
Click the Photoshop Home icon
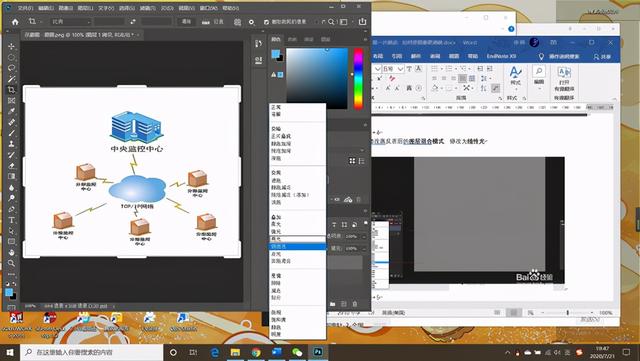(x=15, y=22)
